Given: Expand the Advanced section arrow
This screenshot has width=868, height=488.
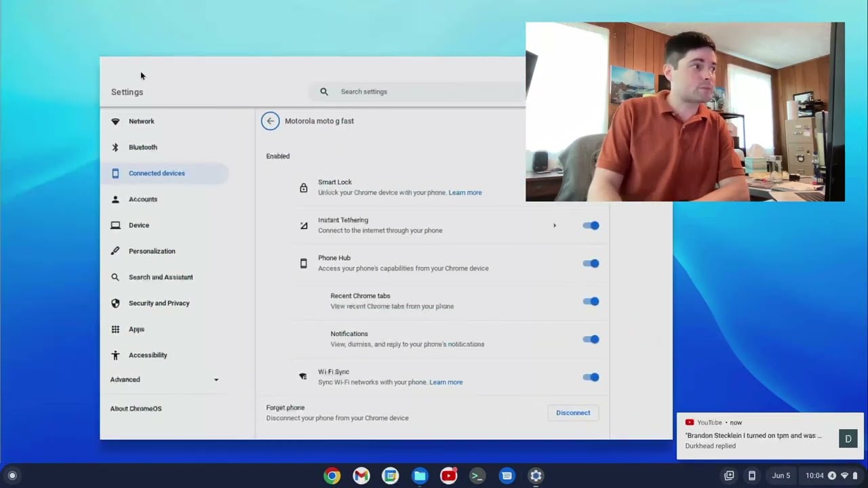Looking at the screenshot, I should click(216, 380).
